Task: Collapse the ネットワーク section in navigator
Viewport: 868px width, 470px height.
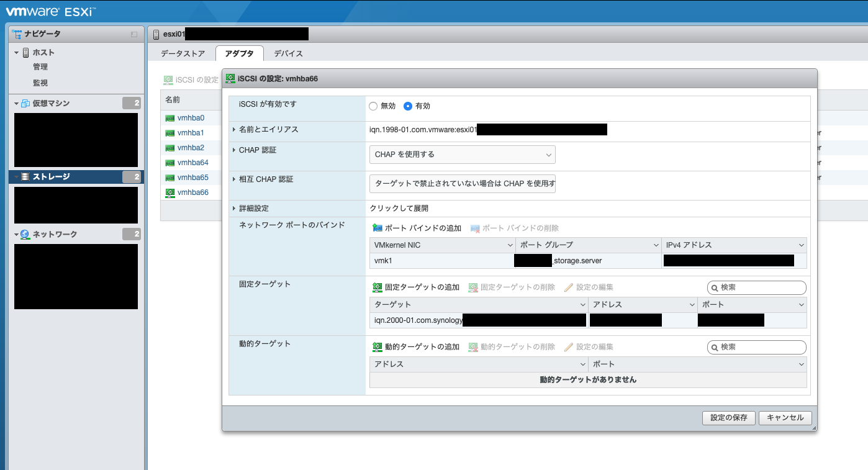Action: tap(17, 235)
